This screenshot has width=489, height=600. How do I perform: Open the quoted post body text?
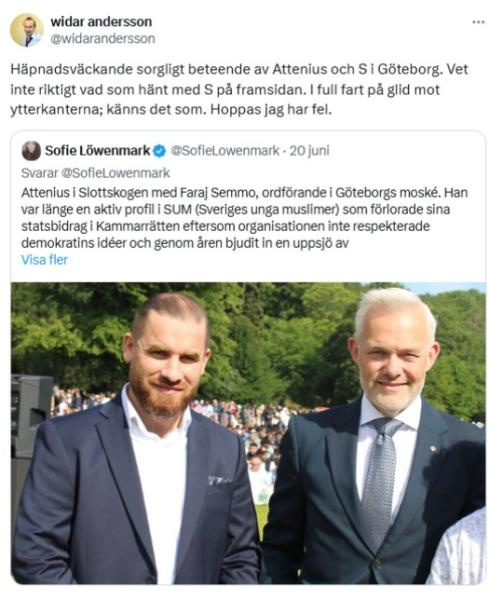coord(244,217)
